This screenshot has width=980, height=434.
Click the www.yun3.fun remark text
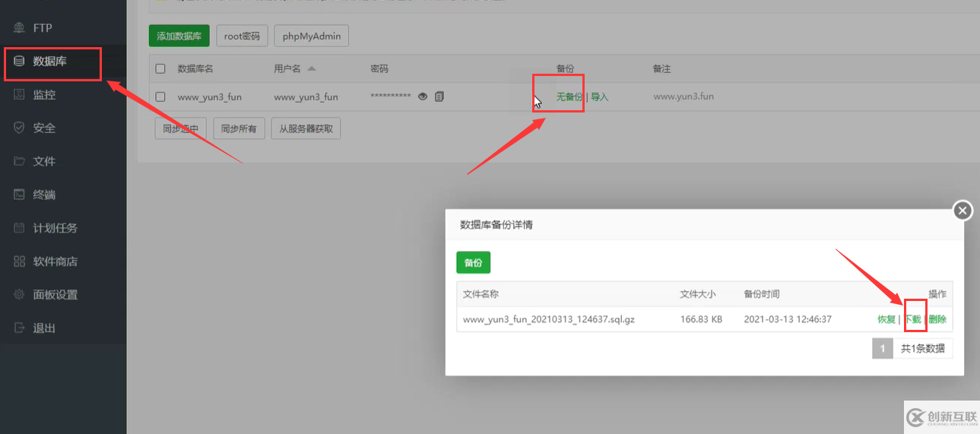(x=683, y=97)
